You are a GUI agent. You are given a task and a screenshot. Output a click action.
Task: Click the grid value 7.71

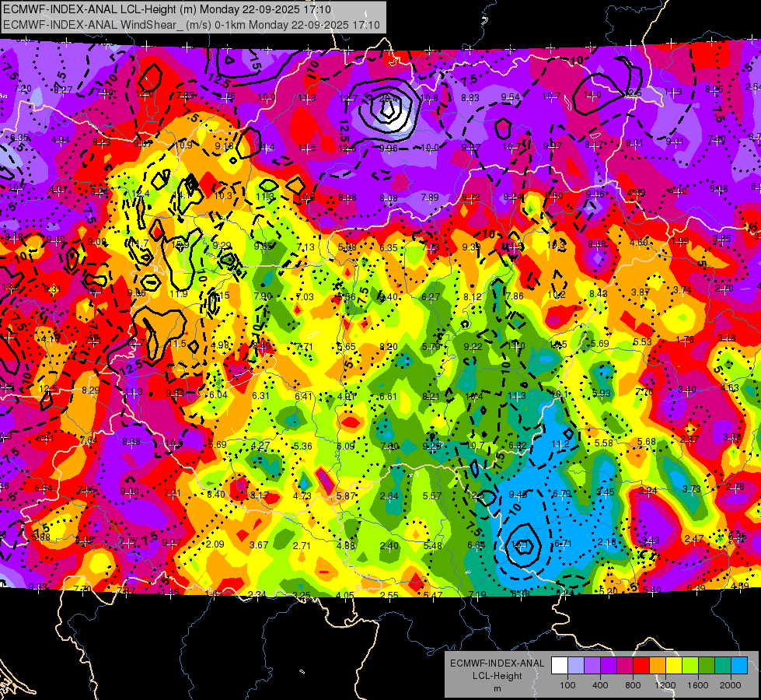[x=304, y=347]
